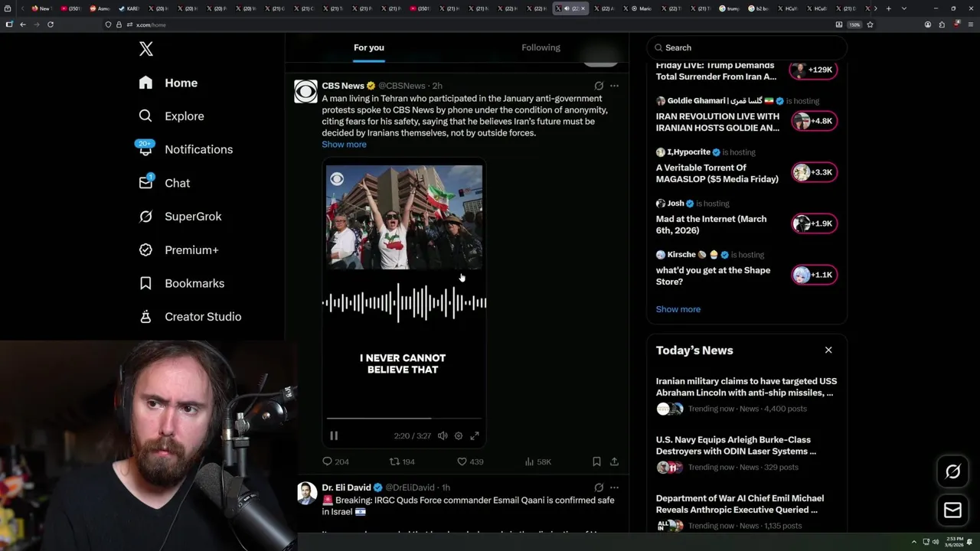The image size is (980, 551).
Task: View analytics for CBS News post
Action: point(537,461)
